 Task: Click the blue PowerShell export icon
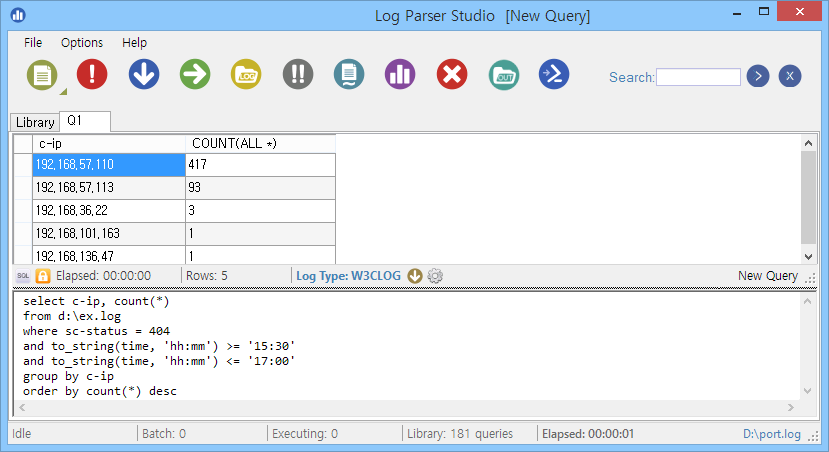(x=554, y=74)
